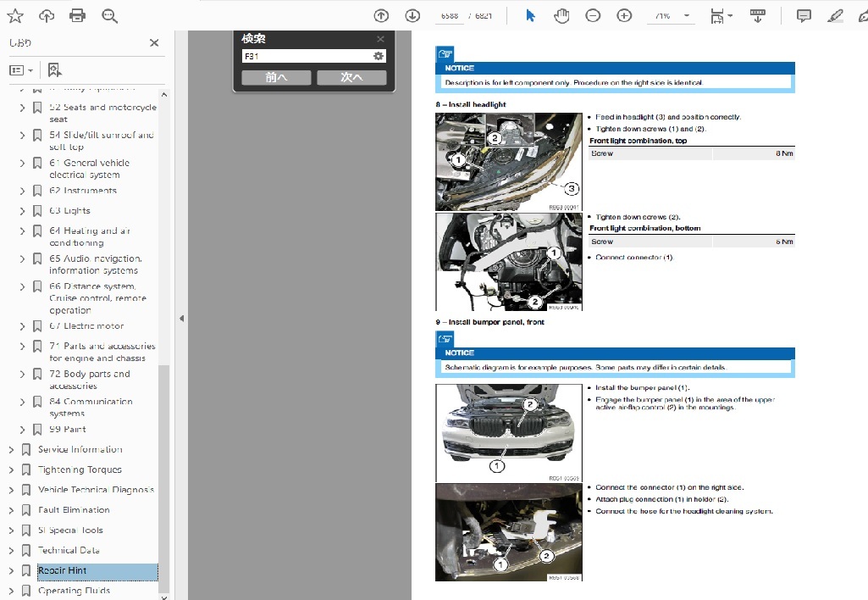Open the Tightening Torques bookmark
This screenshot has height=600, width=868.
coord(80,469)
